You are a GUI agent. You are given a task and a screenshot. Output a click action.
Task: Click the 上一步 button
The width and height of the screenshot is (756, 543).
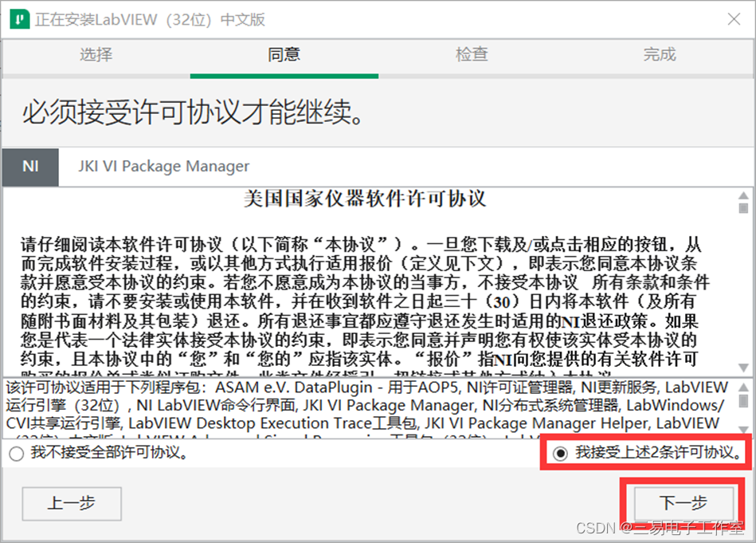coord(72,503)
